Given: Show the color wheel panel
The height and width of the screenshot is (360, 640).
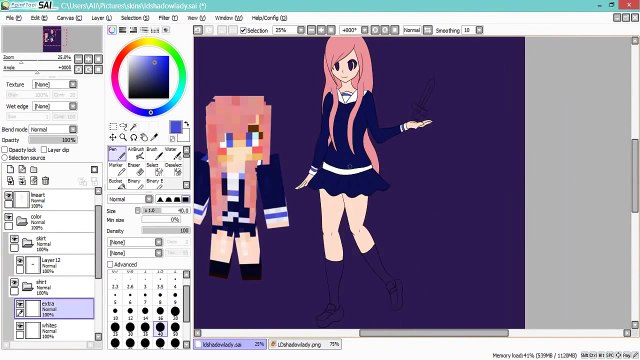Looking at the screenshot, I should point(112,30).
